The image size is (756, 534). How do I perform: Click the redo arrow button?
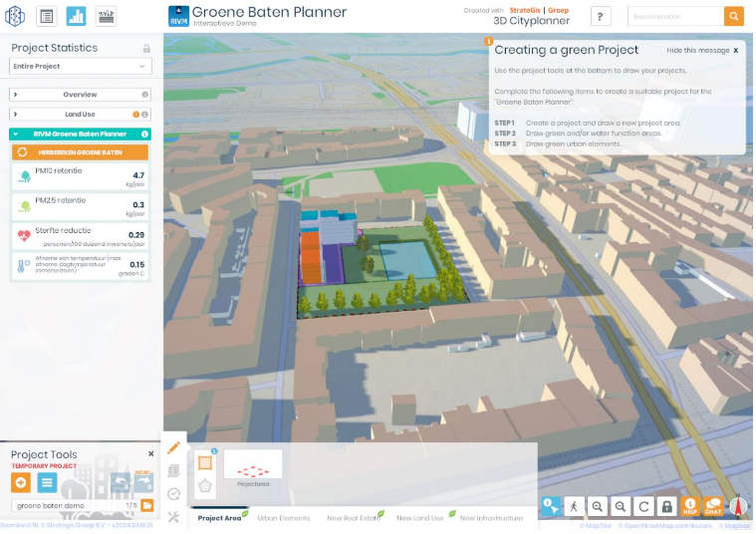click(143, 482)
